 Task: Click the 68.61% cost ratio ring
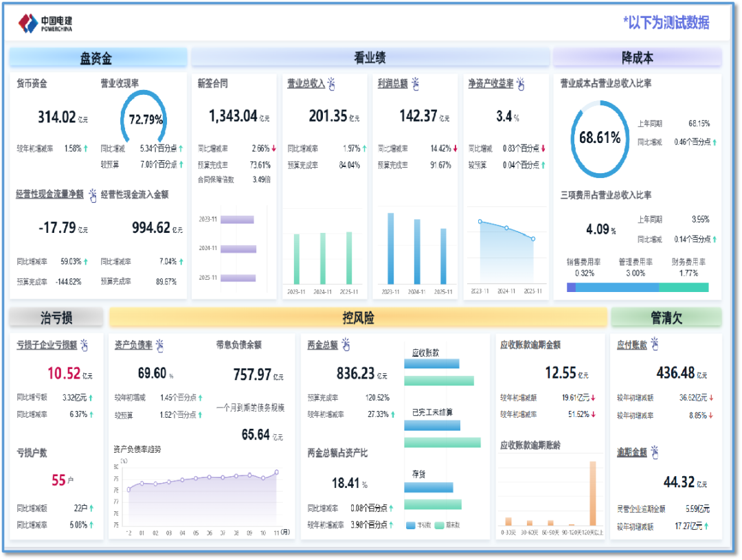[x=600, y=138]
